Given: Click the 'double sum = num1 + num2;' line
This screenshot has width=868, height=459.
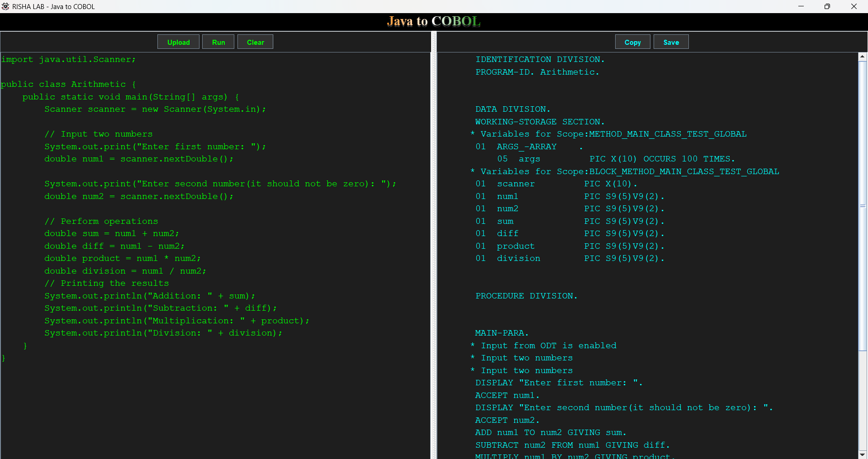Looking at the screenshot, I should coord(112,233).
